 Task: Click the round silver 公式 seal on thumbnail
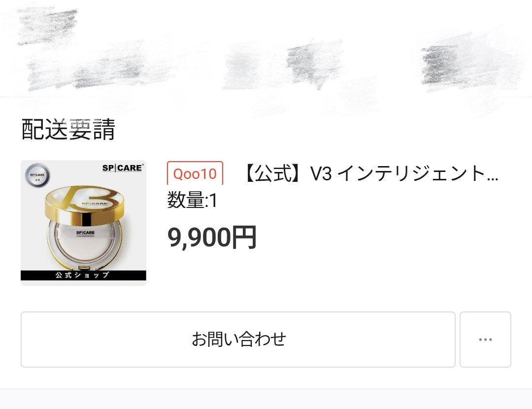pyautogui.click(x=37, y=176)
